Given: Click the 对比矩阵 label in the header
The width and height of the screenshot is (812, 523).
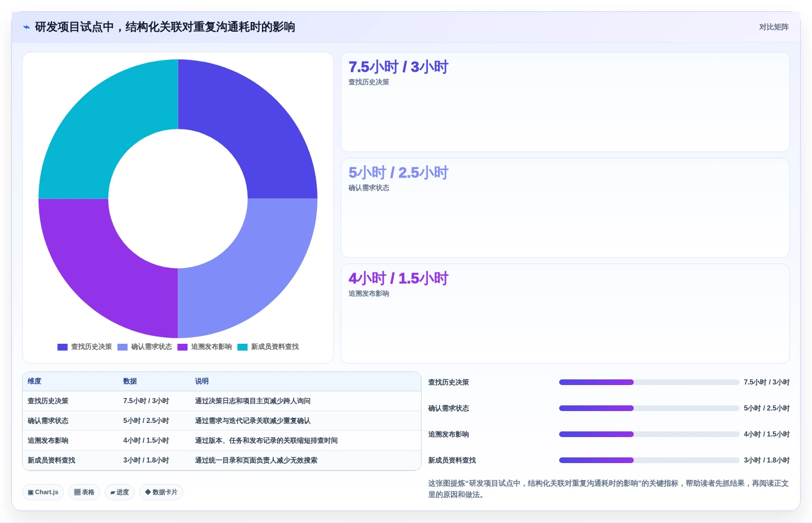Looking at the screenshot, I should 774,27.
